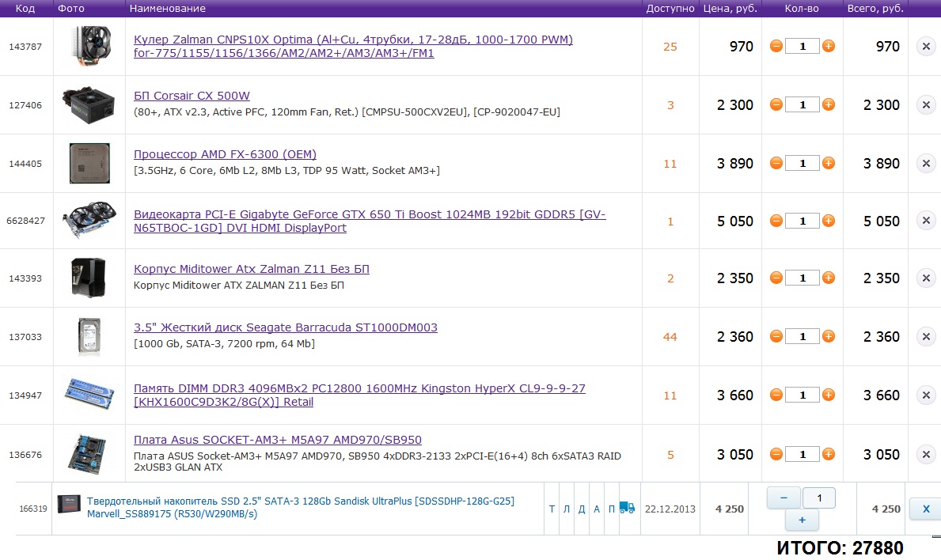Screen dimensions: 941x560
Task: Increase quantity of Corsair CX 500W
Action: coord(828,105)
